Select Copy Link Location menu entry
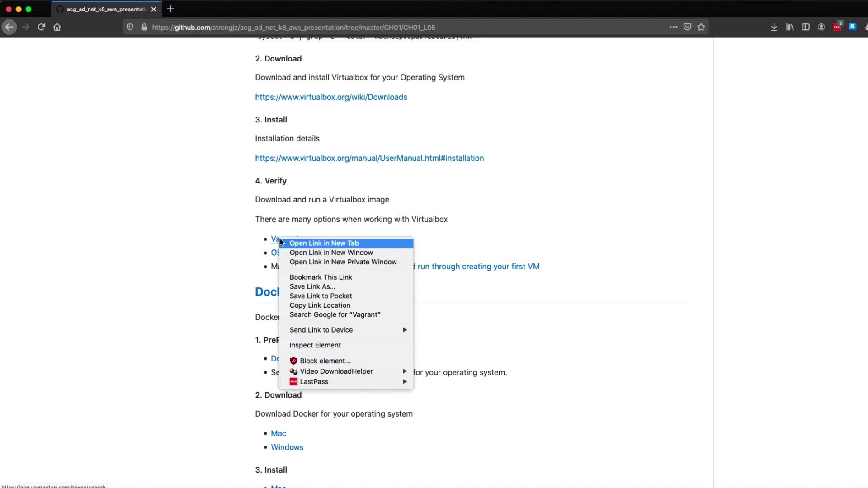The width and height of the screenshot is (868, 488). 320,305
